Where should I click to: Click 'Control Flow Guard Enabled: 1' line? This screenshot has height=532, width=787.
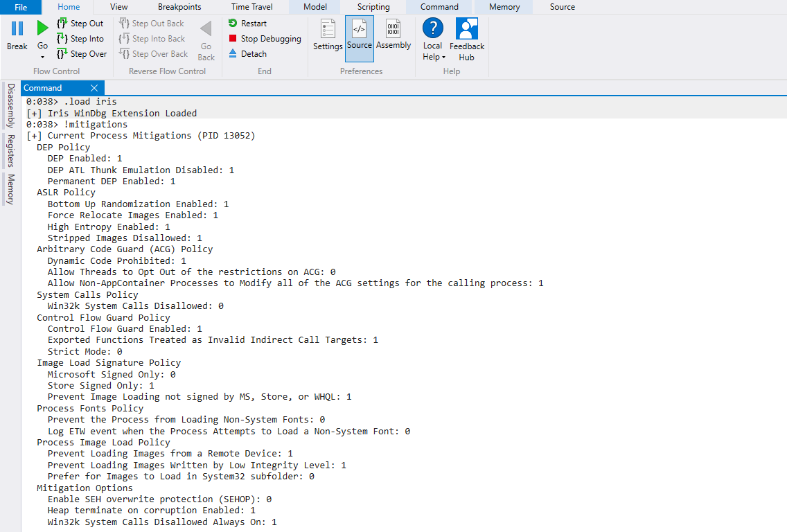click(x=125, y=329)
